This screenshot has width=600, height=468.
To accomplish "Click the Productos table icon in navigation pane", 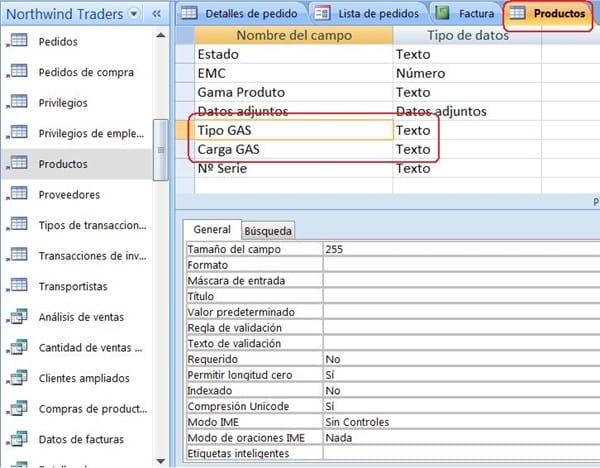I will (x=18, y=163).
